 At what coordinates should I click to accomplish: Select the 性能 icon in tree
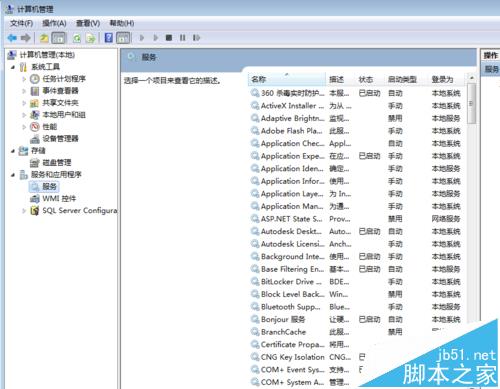coord(35,127)
